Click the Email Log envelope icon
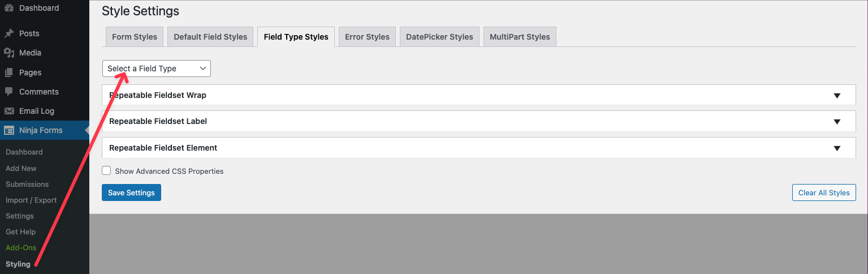This screenshot has width=868, height=274. pos(9,111)
